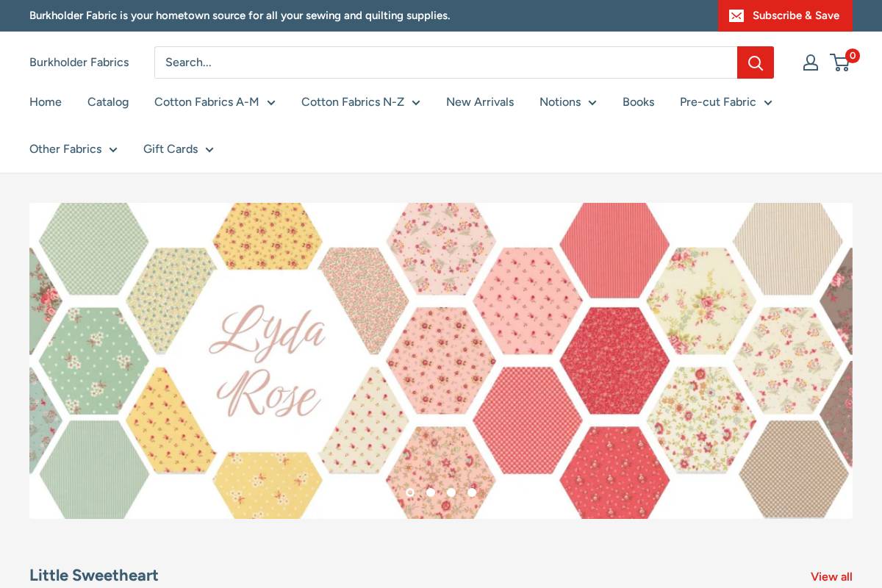The image size is (882, 588).
Task: Open the Books navigation item
Action: (x=638, y=102)
